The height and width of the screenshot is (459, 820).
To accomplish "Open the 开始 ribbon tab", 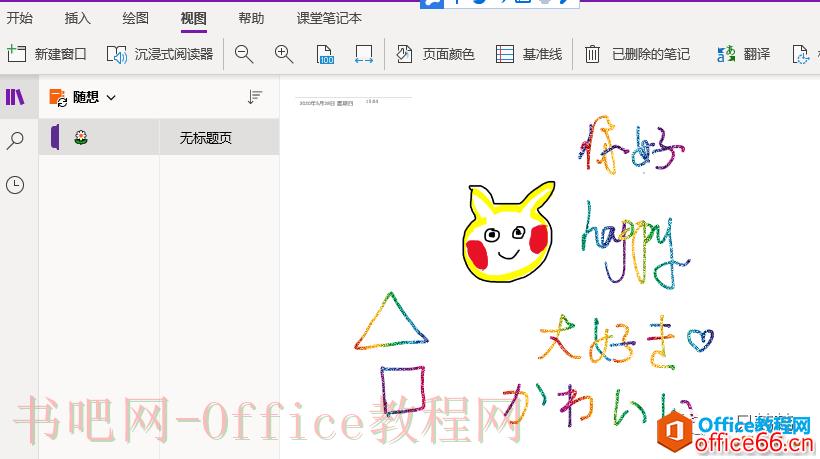I will (x=19, y=18).
